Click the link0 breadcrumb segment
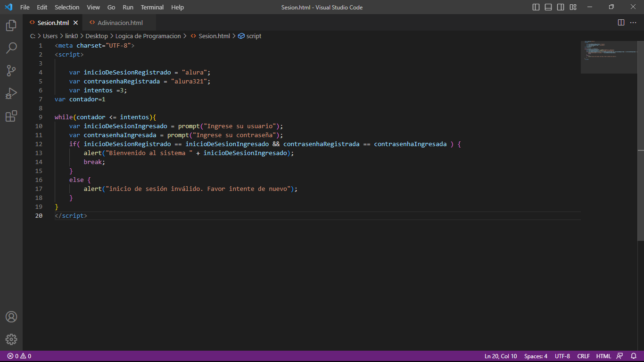The width and height of the screenshot is (644, 362). 72,36
